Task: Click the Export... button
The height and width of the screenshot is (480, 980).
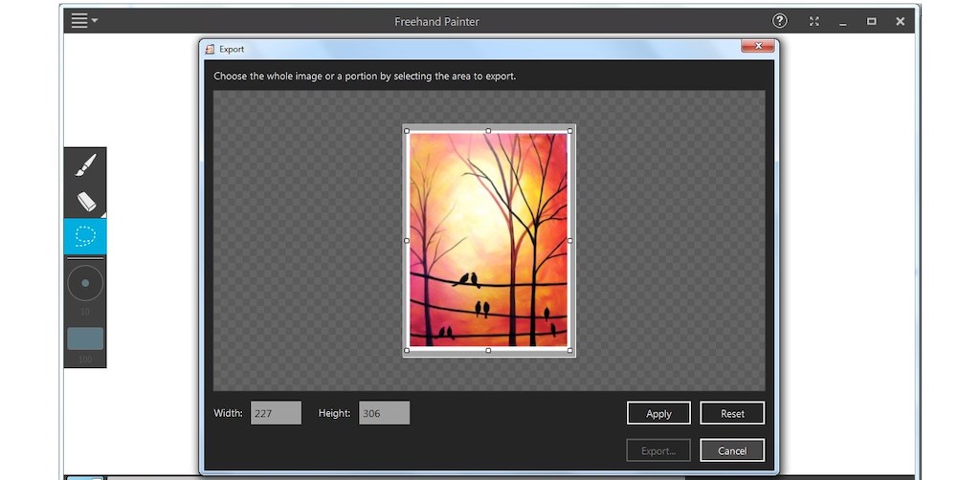Action: [x=658, y=450]
